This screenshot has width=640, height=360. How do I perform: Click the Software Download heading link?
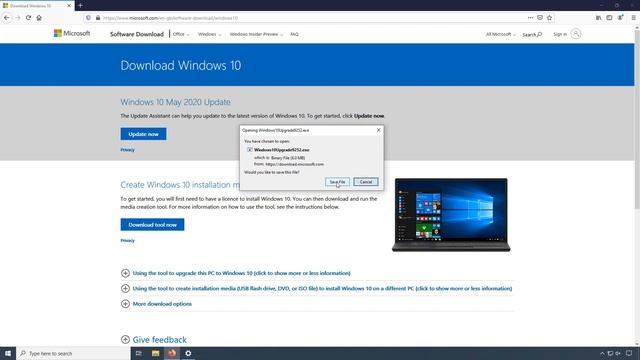137,34
